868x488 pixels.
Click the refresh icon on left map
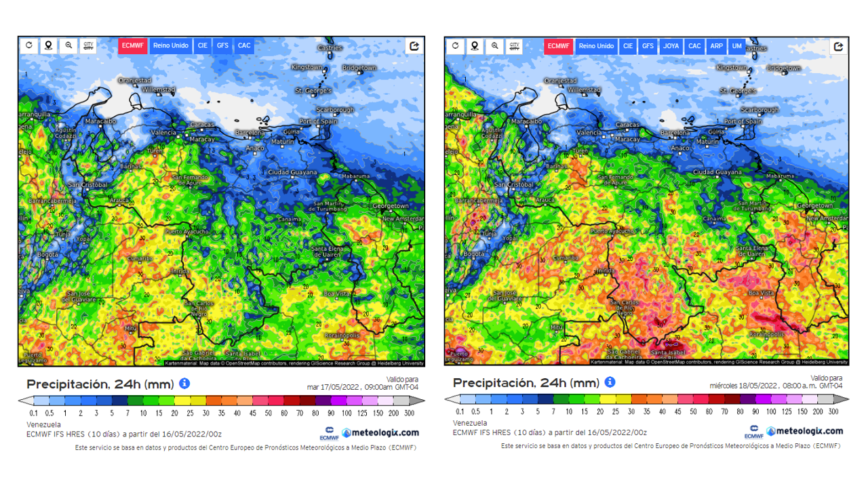tap(28, 45)
